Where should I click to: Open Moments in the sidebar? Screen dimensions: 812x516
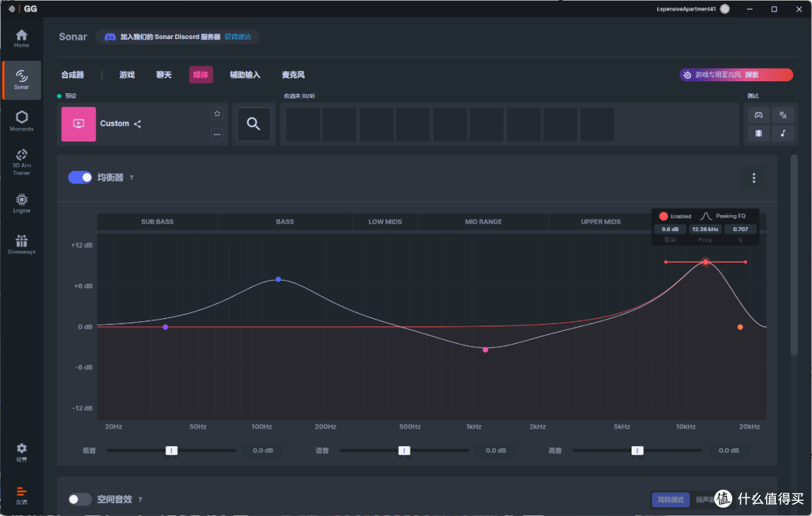click(21, 120)
